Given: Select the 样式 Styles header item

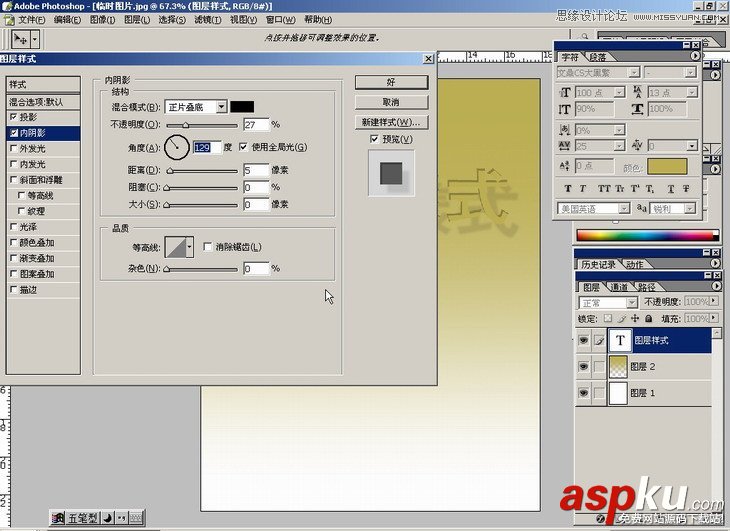Looking at the screenshot, I should [43, 85].
